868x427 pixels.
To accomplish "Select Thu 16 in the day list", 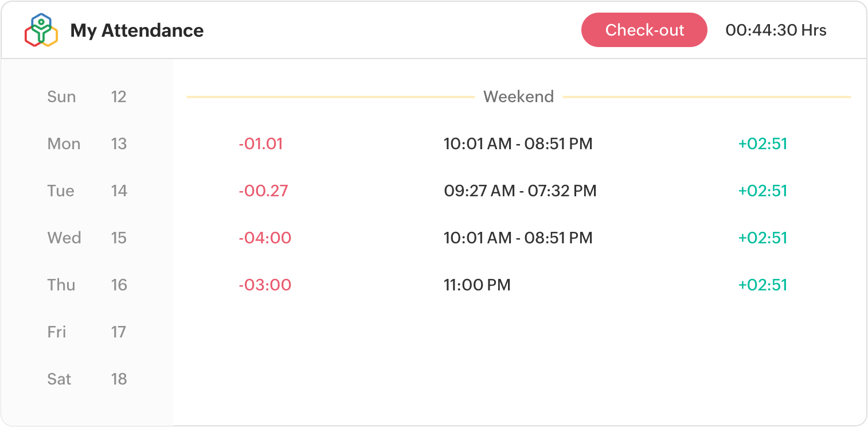I will point(86,285).
